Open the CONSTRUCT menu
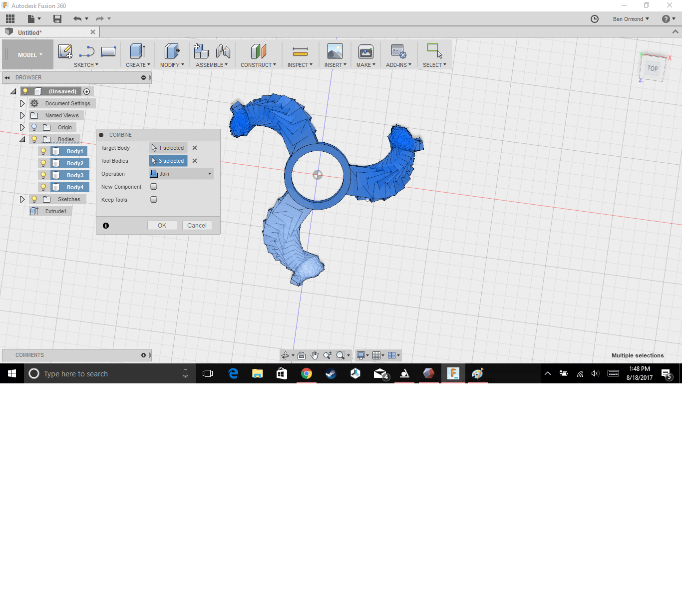Viewport: 683px width, 616px height. pyautogui.click(x=258, y=65)
